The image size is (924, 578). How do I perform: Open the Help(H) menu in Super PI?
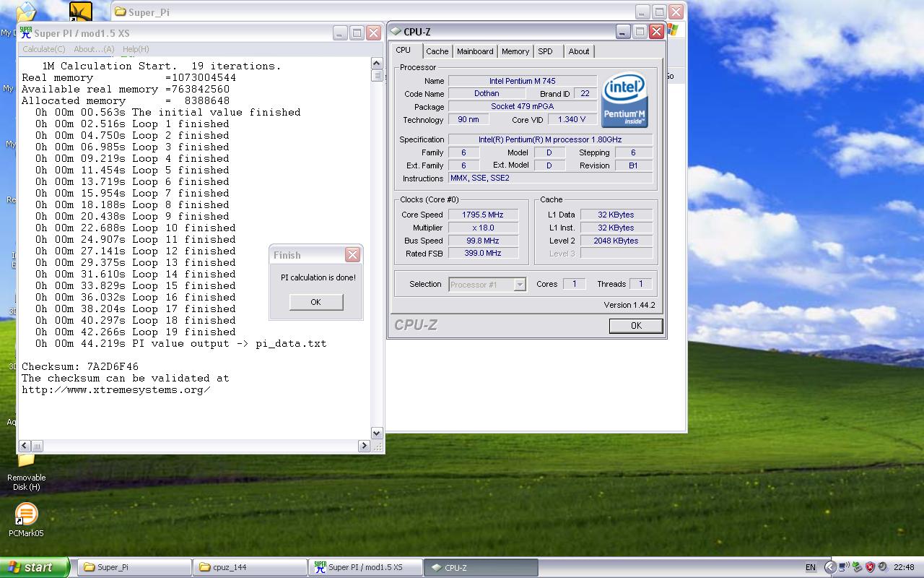(x=136, y=49)
